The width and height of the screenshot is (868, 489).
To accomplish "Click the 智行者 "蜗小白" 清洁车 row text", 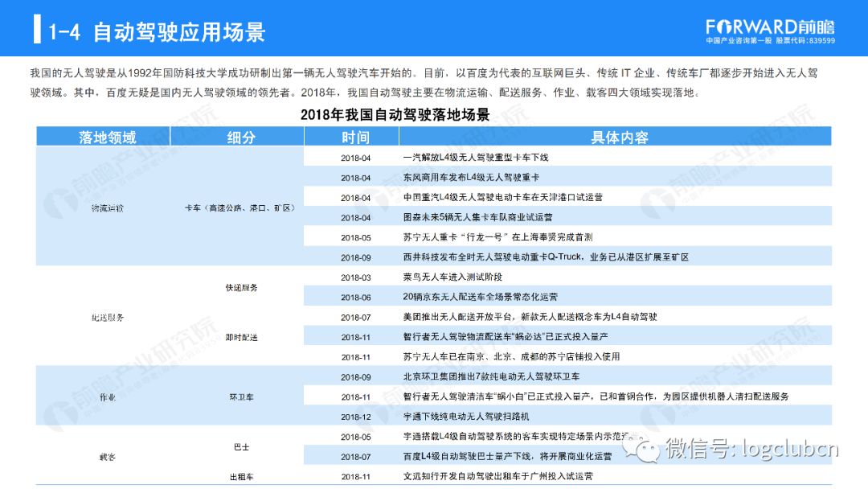I will click(x=596, y=397).
